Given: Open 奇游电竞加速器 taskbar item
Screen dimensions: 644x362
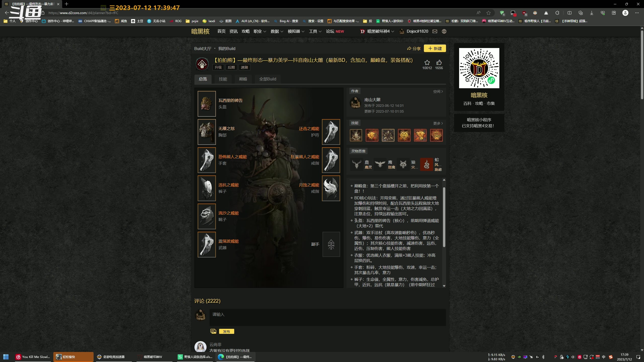Looking at the screenshot, I should pyautogui.click(x=114, y=357).
